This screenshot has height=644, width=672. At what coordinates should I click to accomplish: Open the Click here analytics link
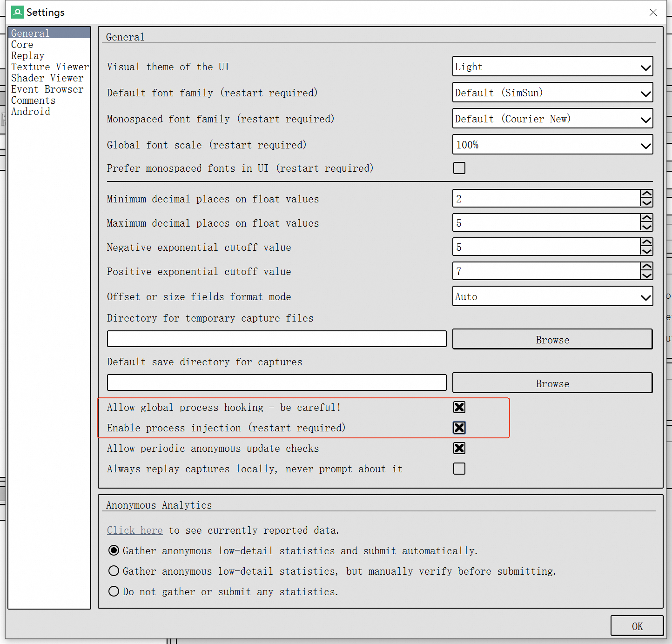[134, 530]
